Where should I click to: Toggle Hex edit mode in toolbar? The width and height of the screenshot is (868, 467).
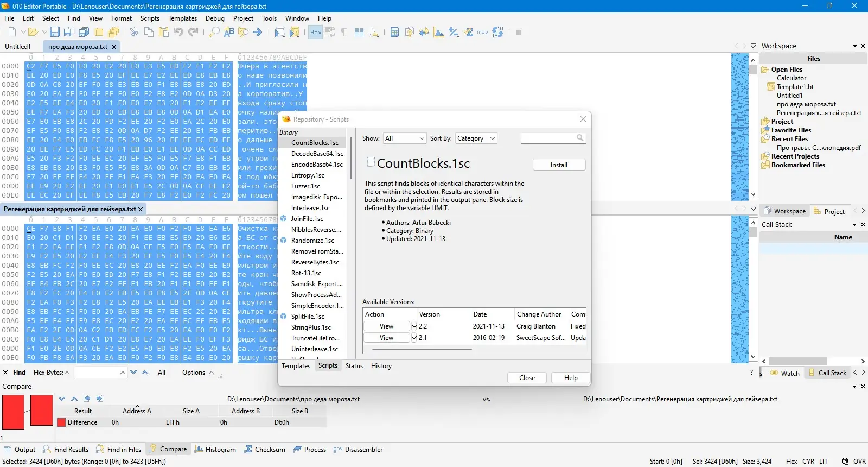click(x=316, y=33)
